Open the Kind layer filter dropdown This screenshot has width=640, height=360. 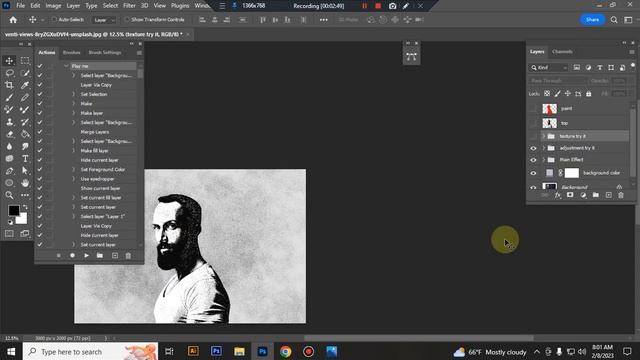[549, 68]
